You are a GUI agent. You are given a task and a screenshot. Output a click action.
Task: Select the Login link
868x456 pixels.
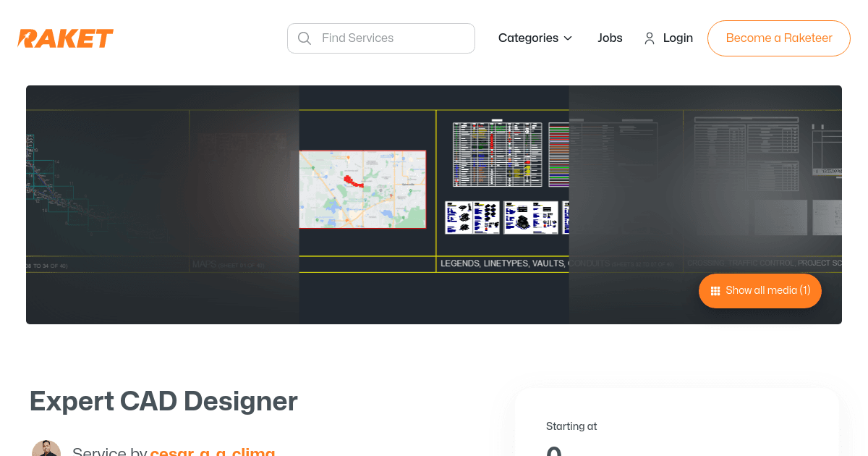pyautogui.click(x=678, y=38)
